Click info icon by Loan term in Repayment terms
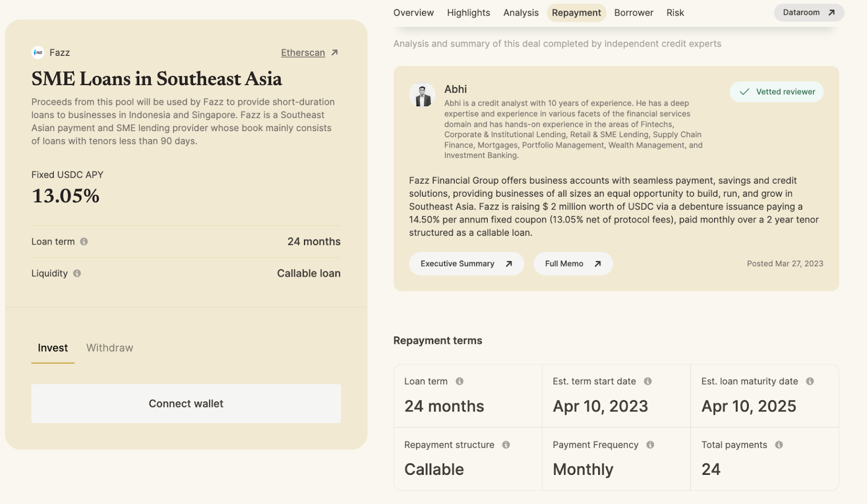The height and width of the screenshot is (504, 867). tap(460, 382)
